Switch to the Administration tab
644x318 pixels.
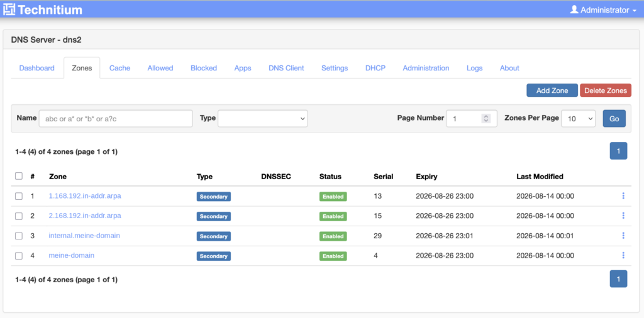point(426,68)
